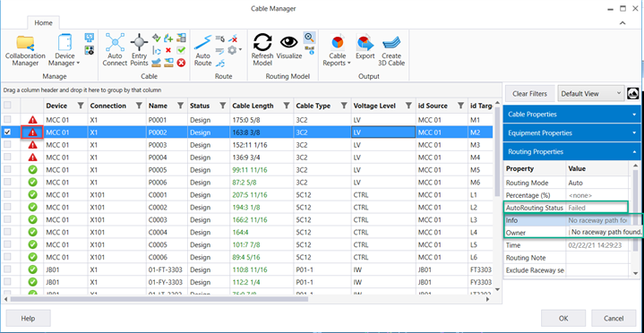Uncheck the box for cable P0002
Viewport: 644px width, 333px height.
coord(7,132)
